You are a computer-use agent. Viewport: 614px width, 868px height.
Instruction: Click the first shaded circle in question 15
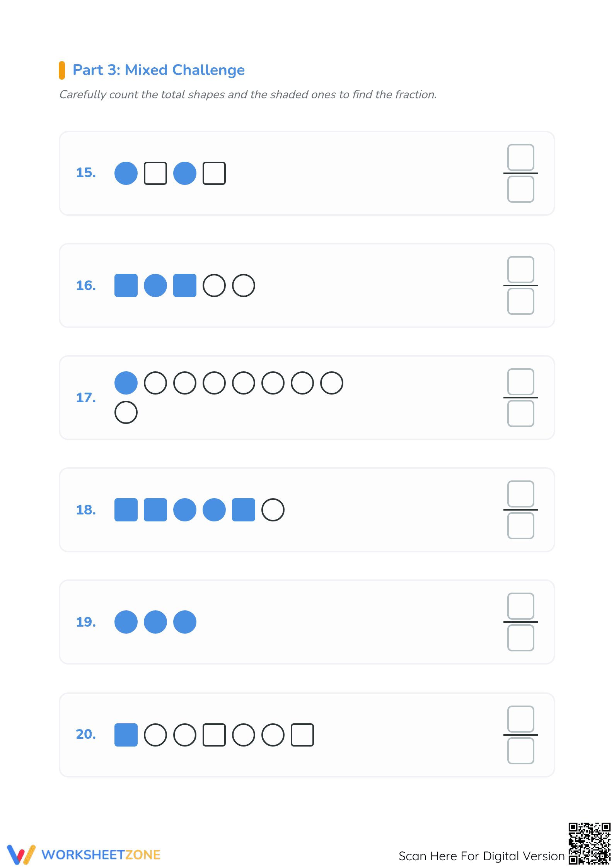tap(126, 173)
